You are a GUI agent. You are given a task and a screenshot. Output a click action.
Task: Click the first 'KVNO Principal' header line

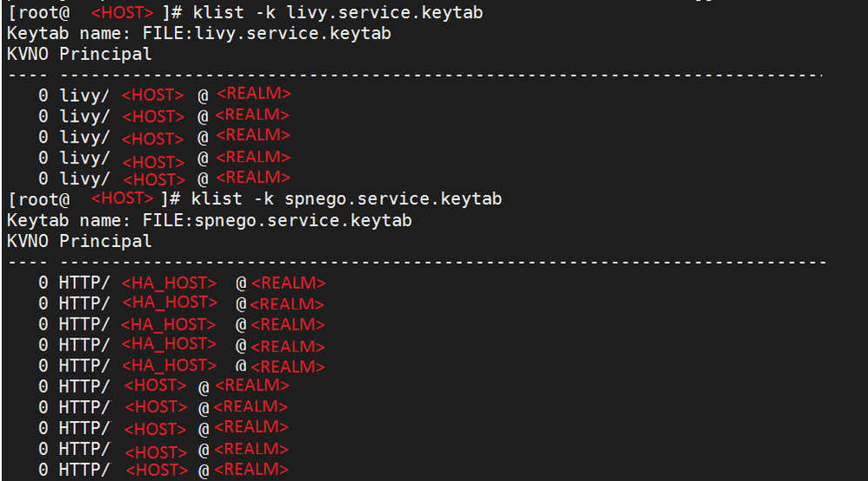pyautogui.click(x=78, y=54)
